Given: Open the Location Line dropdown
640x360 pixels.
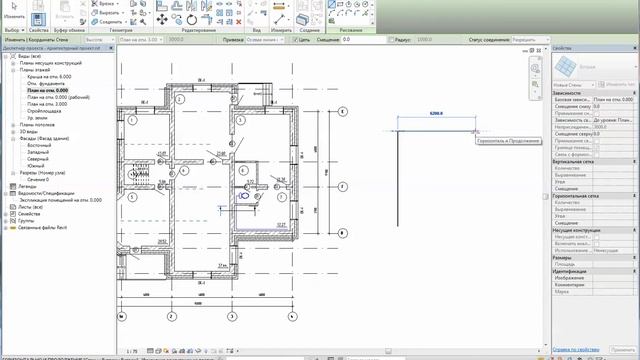Looking at the screenshot, I should click(x=265, y=40).
